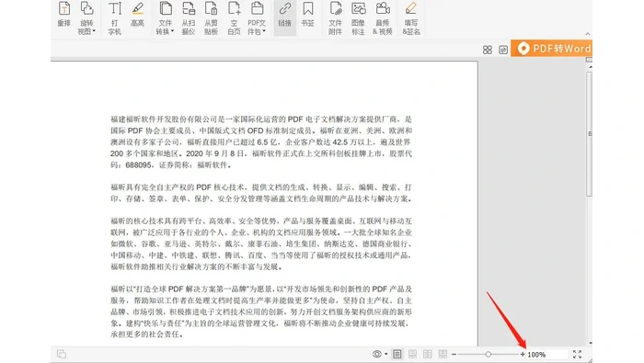Open the 文件转换 file conversion dropdown
Viewport: 644px width, 363px height.
point(165,18)
